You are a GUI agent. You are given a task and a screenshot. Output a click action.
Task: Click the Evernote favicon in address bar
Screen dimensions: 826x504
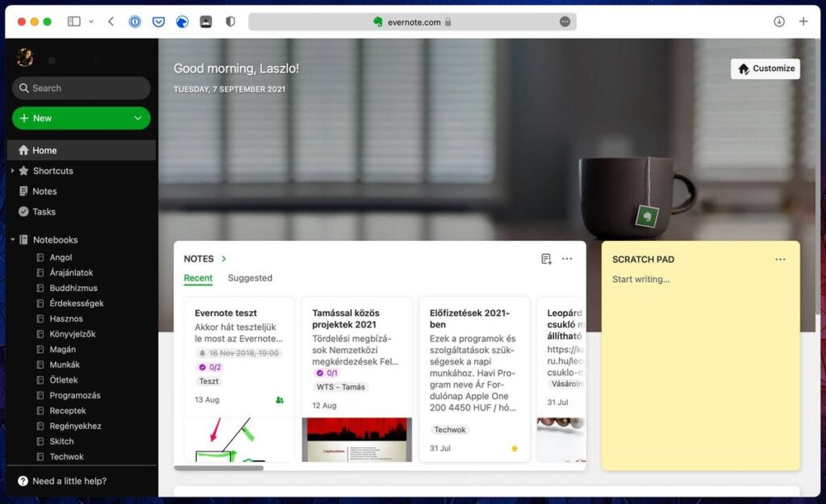(378, 22)
